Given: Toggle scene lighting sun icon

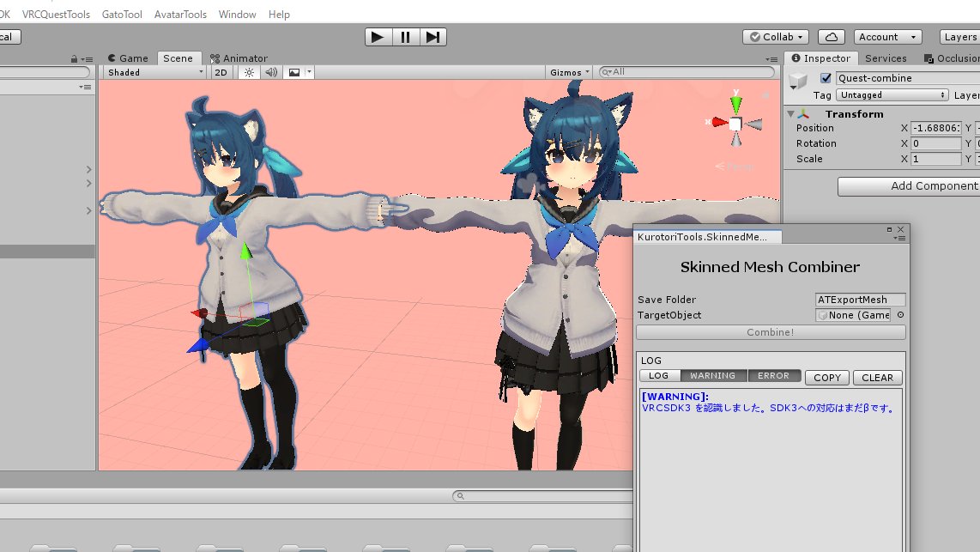Looking at the screenshot, I should (x=249, y=72).
